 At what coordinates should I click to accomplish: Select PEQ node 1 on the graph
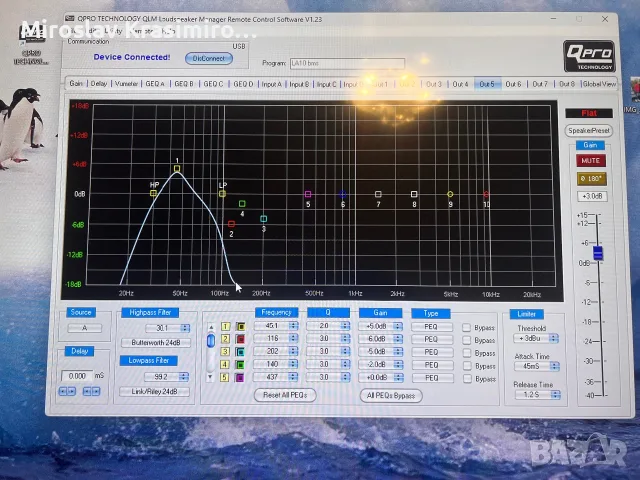coord(177,168)
